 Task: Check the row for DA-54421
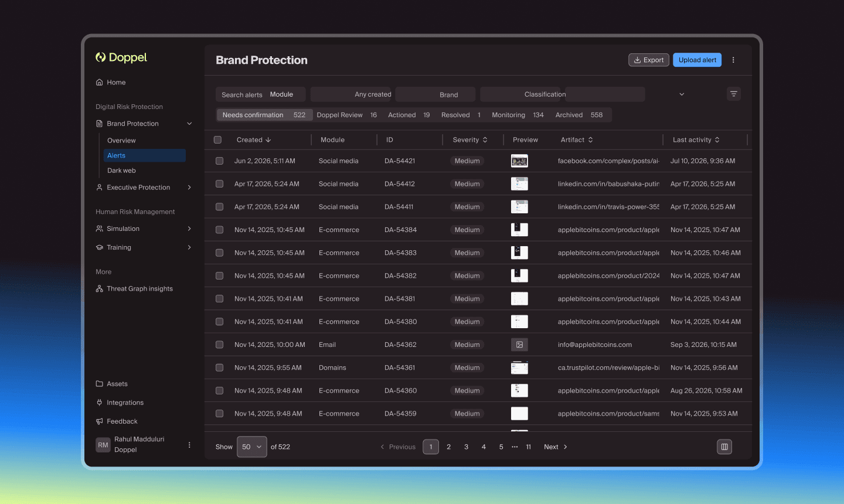pyautogui.click(x=219, y=161)
